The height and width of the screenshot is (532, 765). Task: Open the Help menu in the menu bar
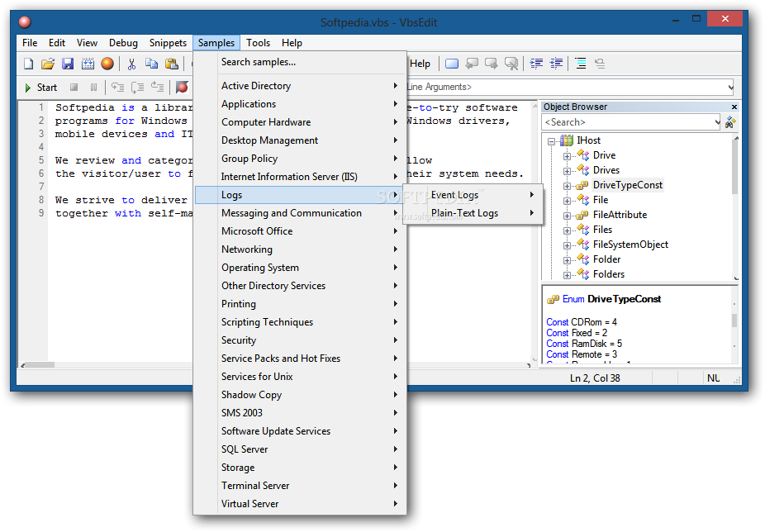[292, 42]
